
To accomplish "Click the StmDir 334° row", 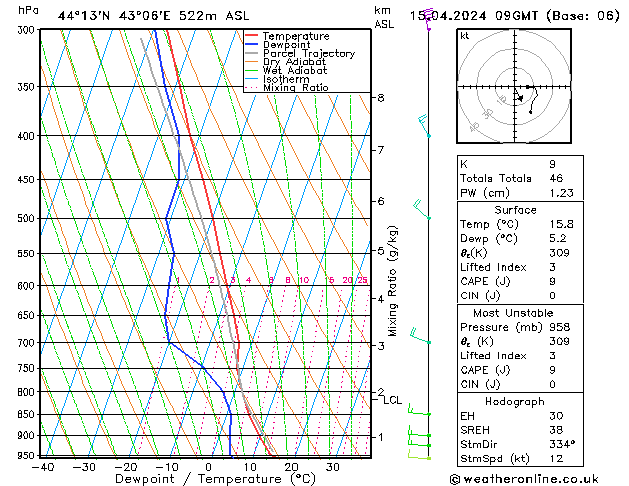I will [515, 444].
